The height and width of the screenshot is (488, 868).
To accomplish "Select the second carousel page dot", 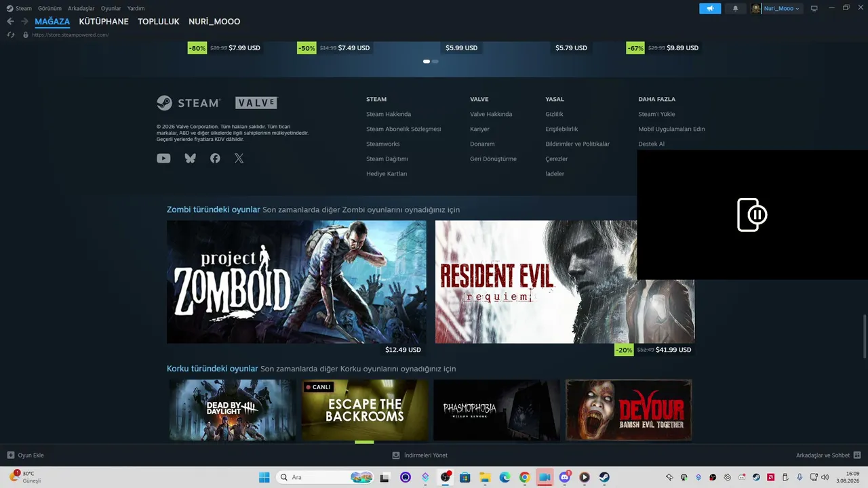I will [x=435, y=62].
